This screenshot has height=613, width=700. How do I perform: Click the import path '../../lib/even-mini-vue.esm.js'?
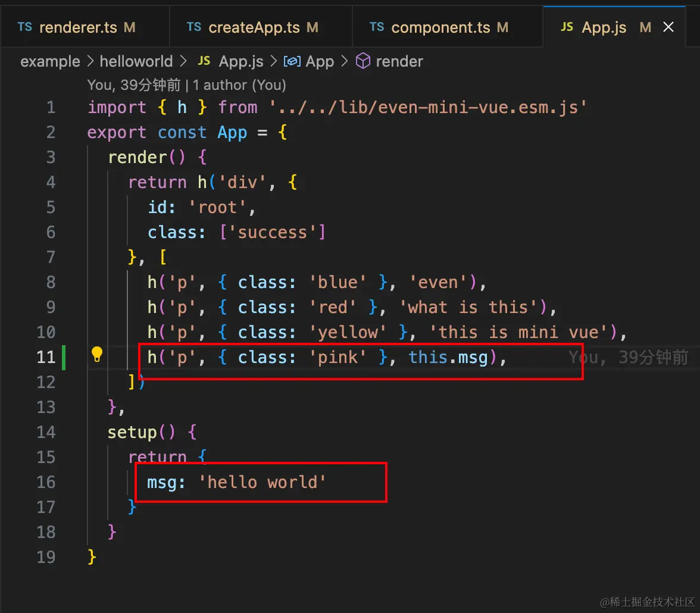click(427, 108)
